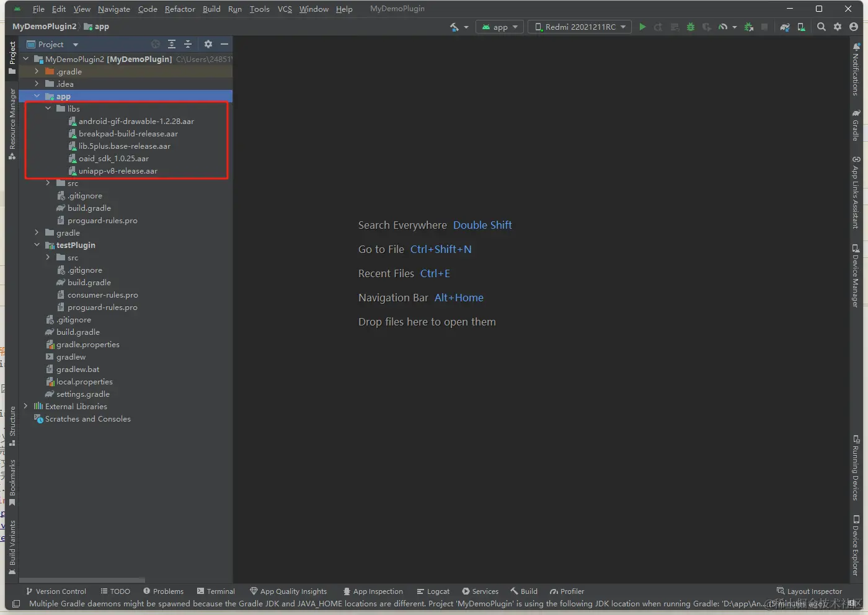Open the dropdown arrow beside the hammer icon
The image size is (868, 615).
[466, 27]
